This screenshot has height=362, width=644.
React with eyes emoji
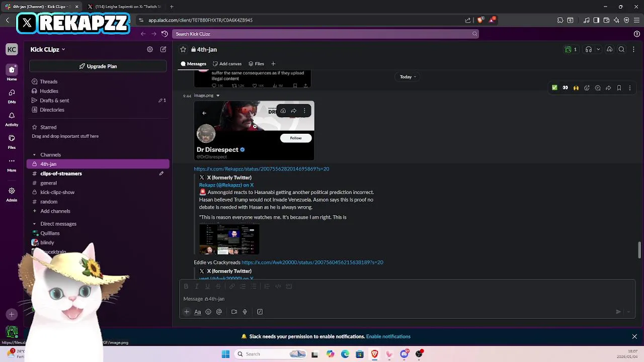pos(565,88)
